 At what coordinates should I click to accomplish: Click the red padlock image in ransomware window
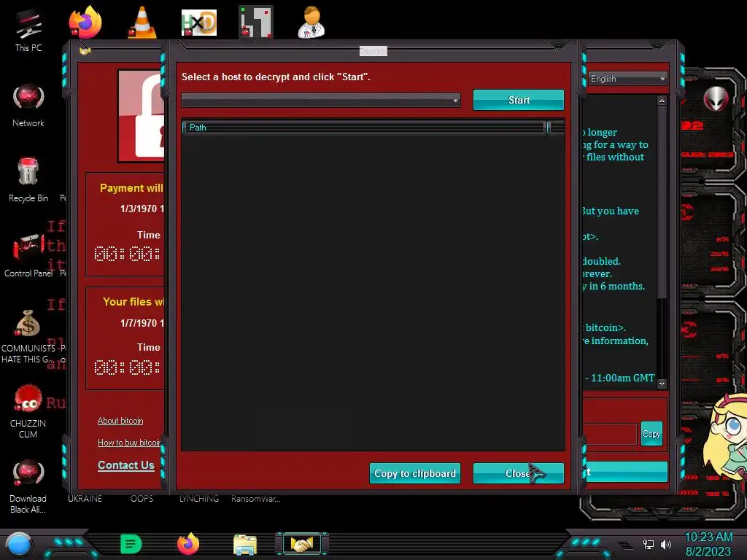tap(142, 116)
